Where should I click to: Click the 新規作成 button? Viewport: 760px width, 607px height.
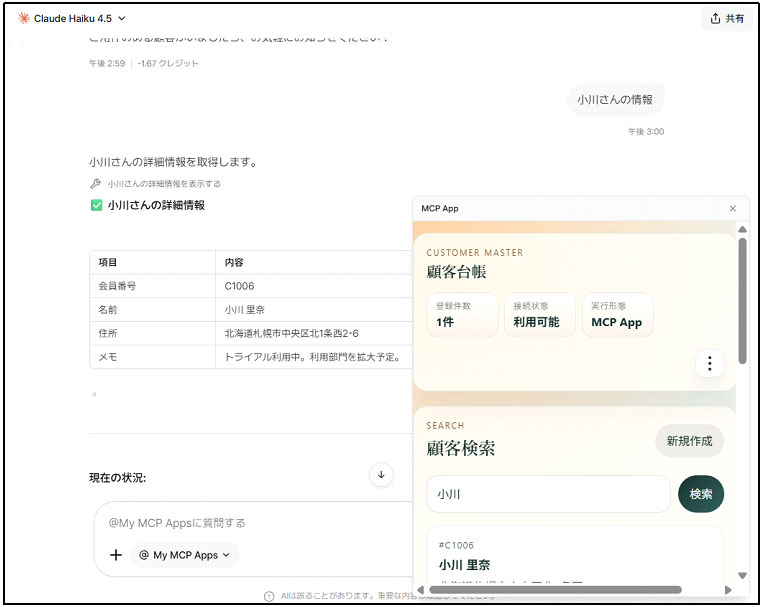689,441
